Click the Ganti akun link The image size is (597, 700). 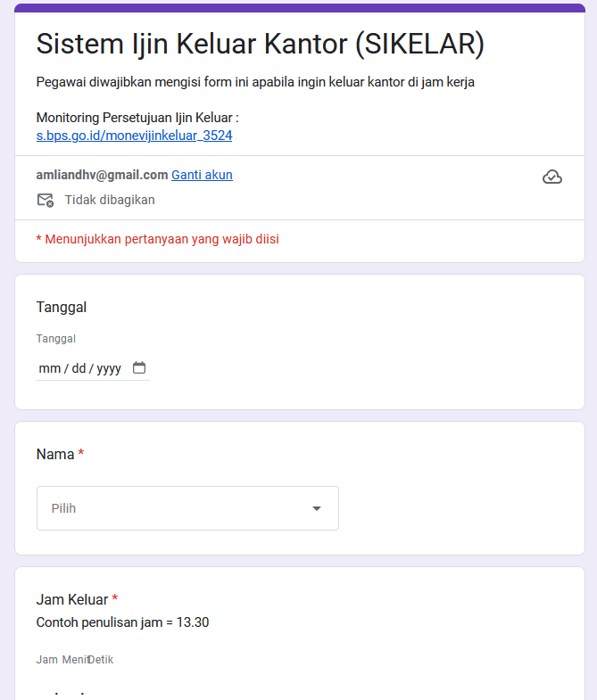tap(202, 175)
